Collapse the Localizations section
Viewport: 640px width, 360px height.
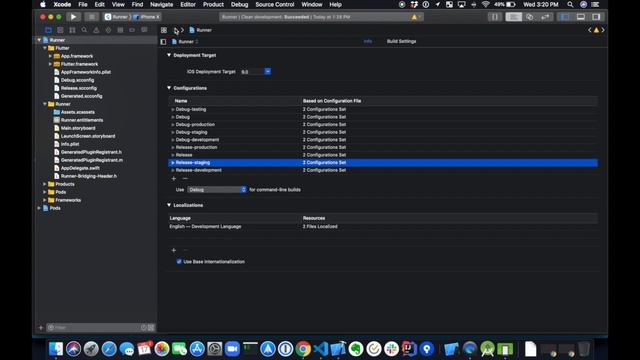pos(169,205)
